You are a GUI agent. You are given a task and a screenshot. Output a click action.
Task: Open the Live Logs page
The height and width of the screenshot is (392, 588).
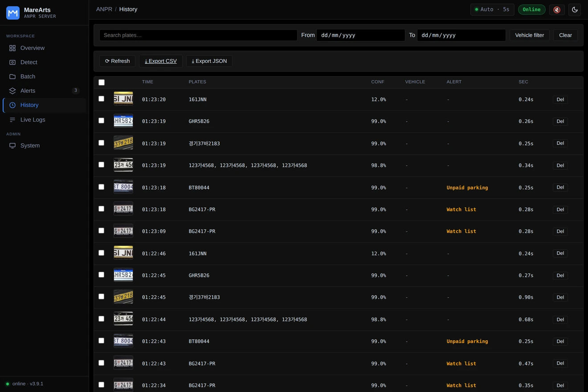(45, 120)
